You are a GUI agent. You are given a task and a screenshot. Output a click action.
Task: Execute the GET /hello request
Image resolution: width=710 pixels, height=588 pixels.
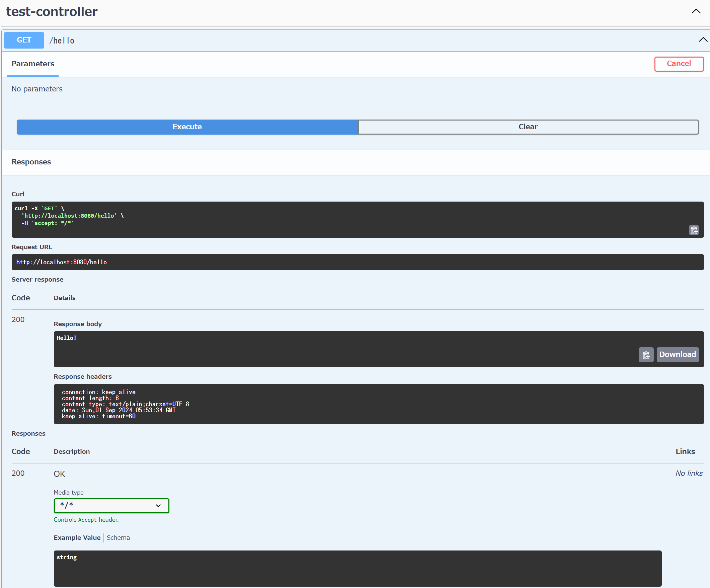(187, 127)
